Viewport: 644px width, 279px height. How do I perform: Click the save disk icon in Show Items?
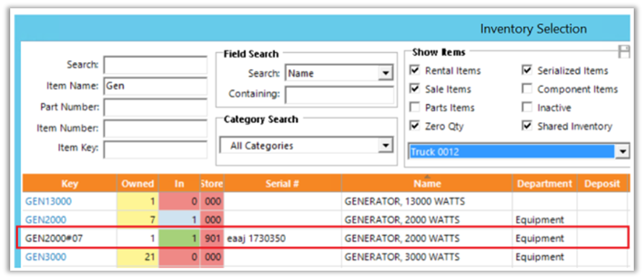(623, 52)
